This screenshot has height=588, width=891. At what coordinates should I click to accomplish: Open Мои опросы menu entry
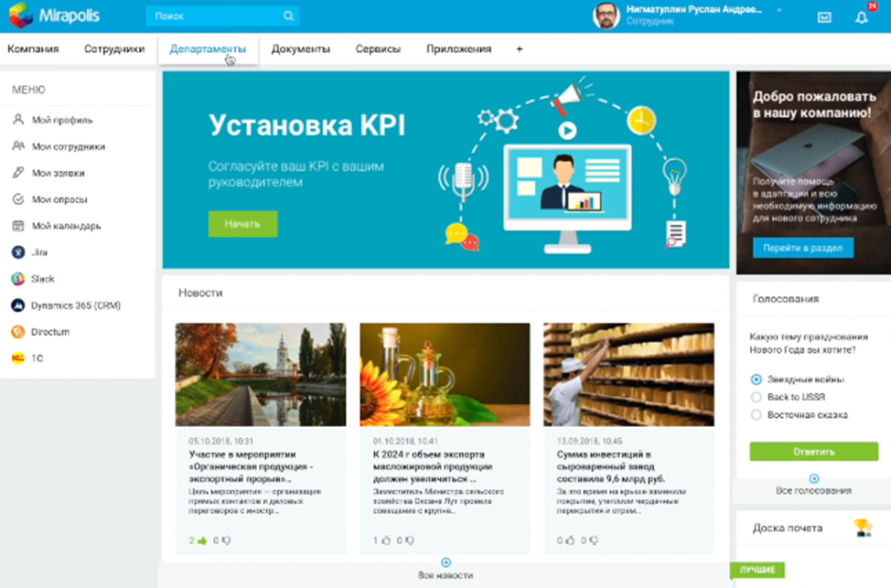59,199
